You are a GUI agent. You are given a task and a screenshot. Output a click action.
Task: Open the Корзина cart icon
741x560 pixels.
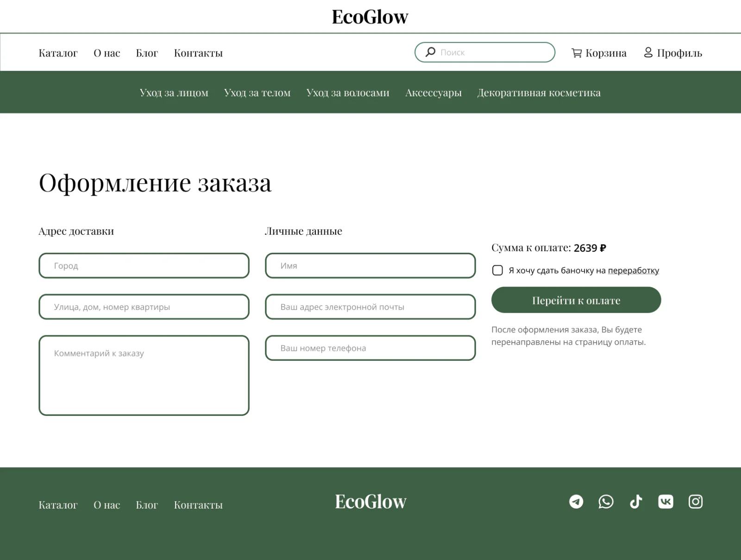click(x=577, y=53)
